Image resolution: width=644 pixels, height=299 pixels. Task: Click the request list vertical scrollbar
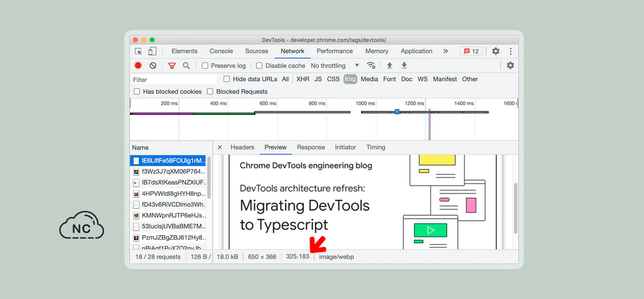tap(209, 177)
